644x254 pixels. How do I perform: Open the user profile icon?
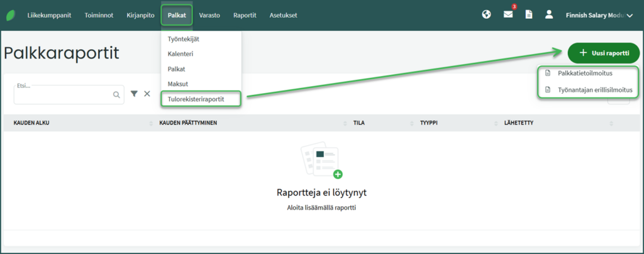tap(549, 14)
